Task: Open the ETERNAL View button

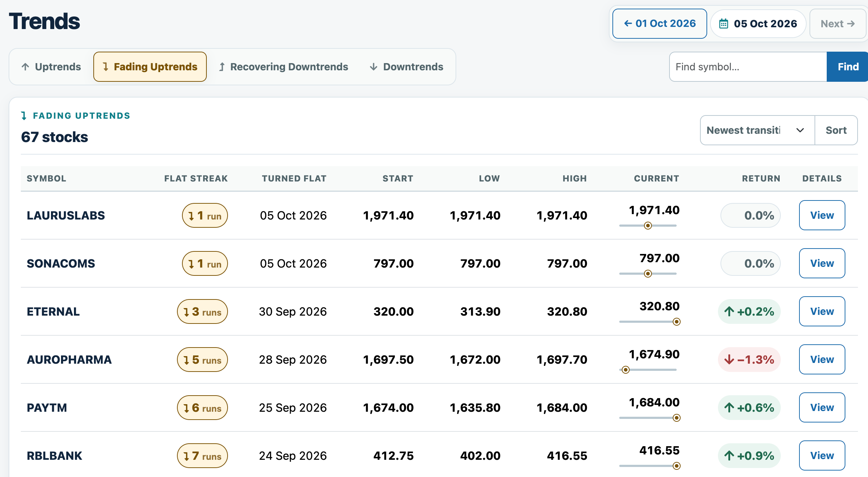Action: (822, 311)
